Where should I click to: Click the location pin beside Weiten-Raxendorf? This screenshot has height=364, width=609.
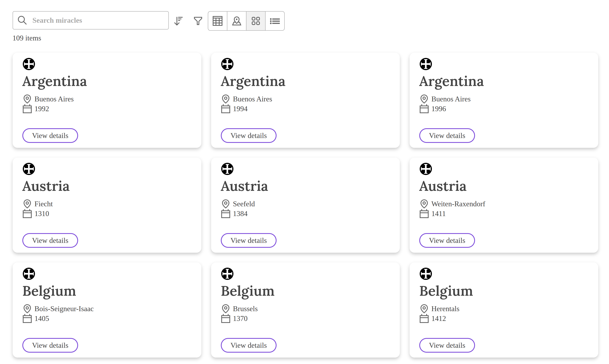[x=424, y=204]
